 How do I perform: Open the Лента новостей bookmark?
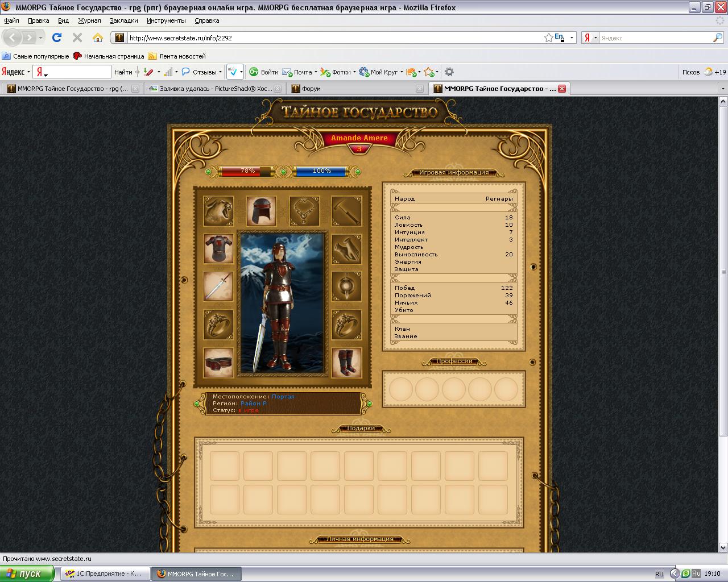tap(177, 56)
